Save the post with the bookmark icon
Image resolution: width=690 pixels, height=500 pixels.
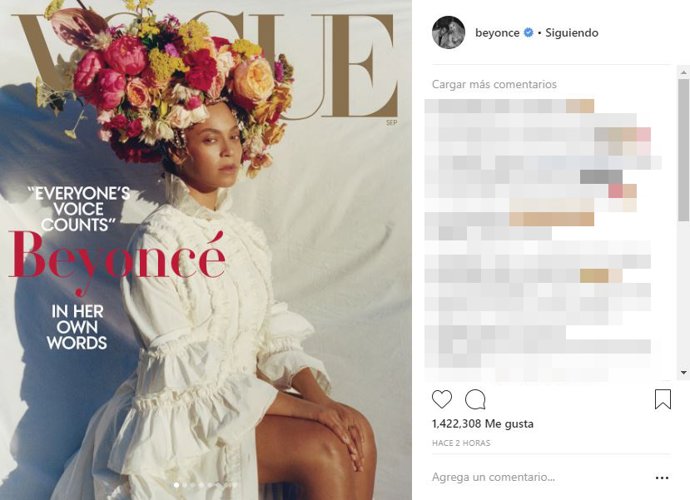tap(663, 399)
